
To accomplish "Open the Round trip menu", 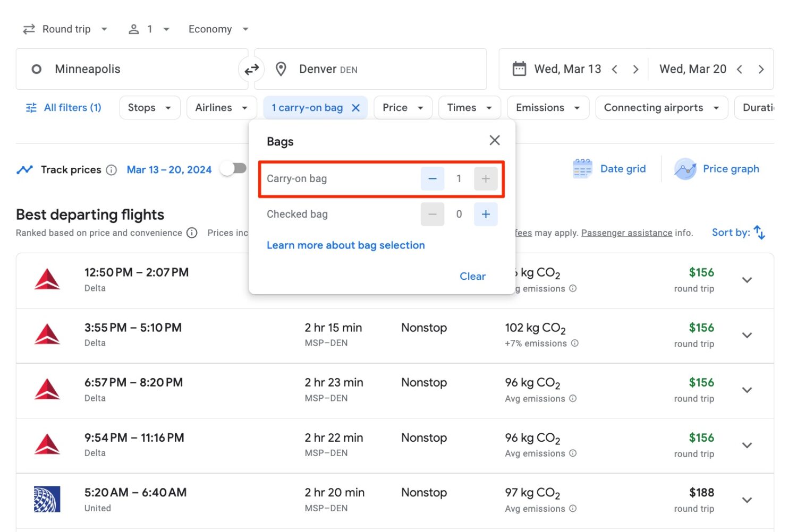I will (65, 29).
